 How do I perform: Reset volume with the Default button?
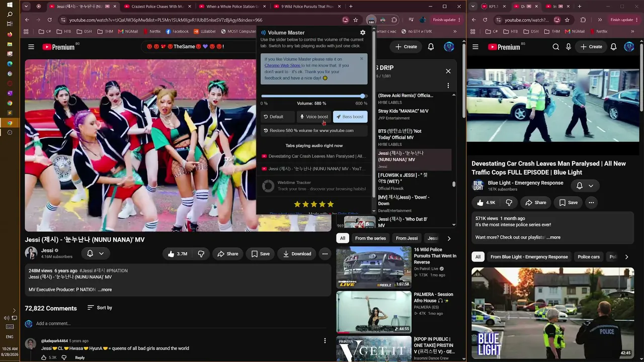[x=277, y=117]
